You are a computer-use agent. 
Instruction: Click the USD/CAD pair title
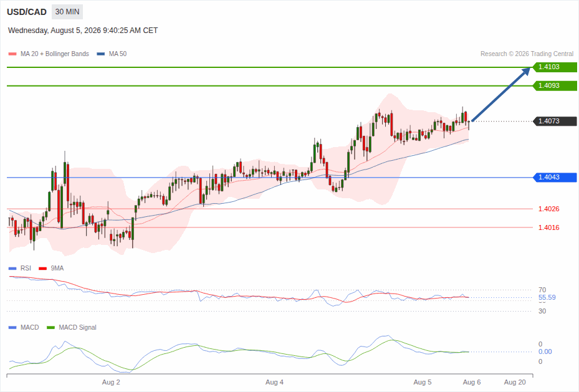27,12
